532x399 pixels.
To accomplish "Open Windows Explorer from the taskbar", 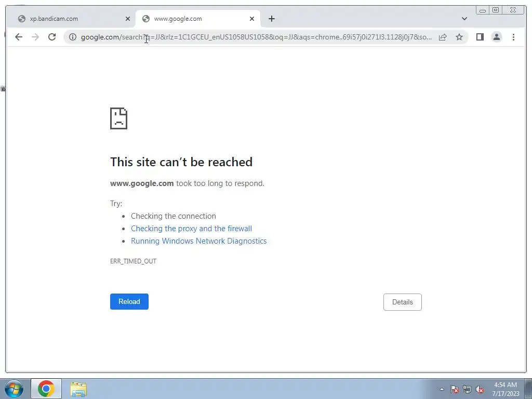I will point(78,389).
